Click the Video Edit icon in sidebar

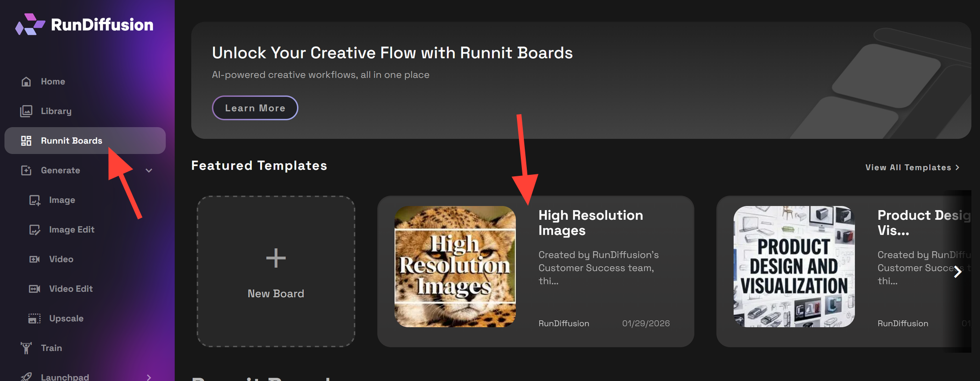(35, 289)
